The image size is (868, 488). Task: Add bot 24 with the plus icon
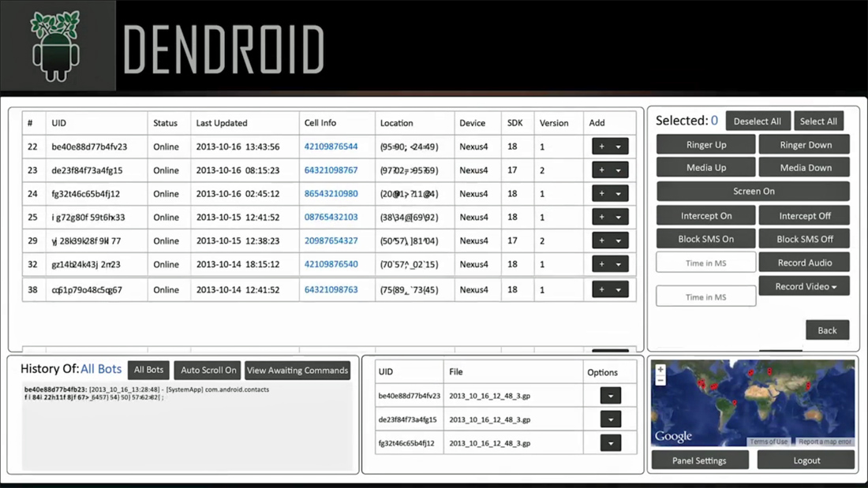coord(602,194)
